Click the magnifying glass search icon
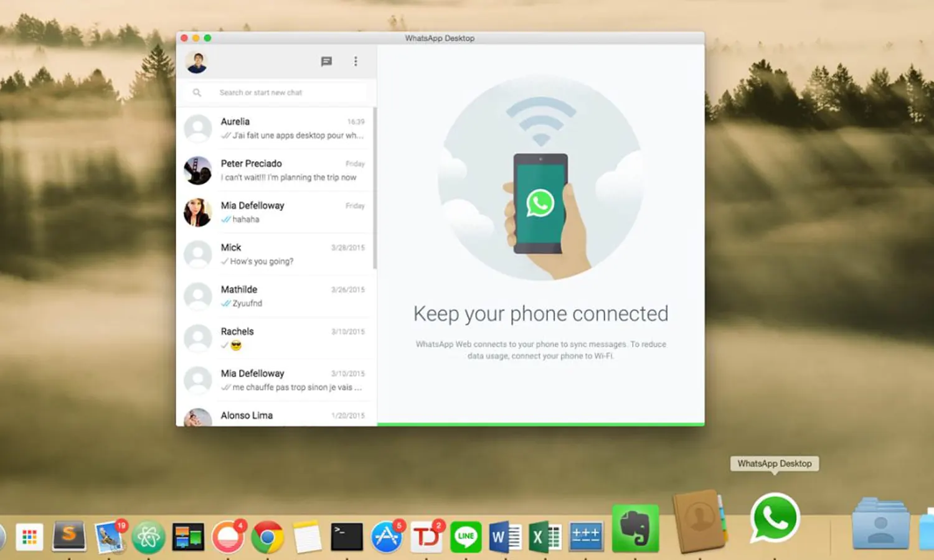Viewport: 934px width, 560px height. click(x=197, y=93)
